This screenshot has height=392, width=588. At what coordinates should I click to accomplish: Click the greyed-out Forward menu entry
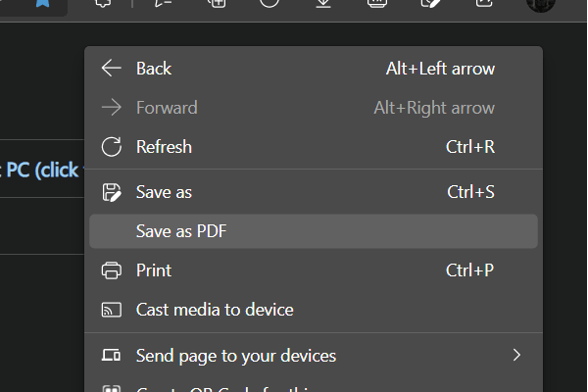click(167, 108)
